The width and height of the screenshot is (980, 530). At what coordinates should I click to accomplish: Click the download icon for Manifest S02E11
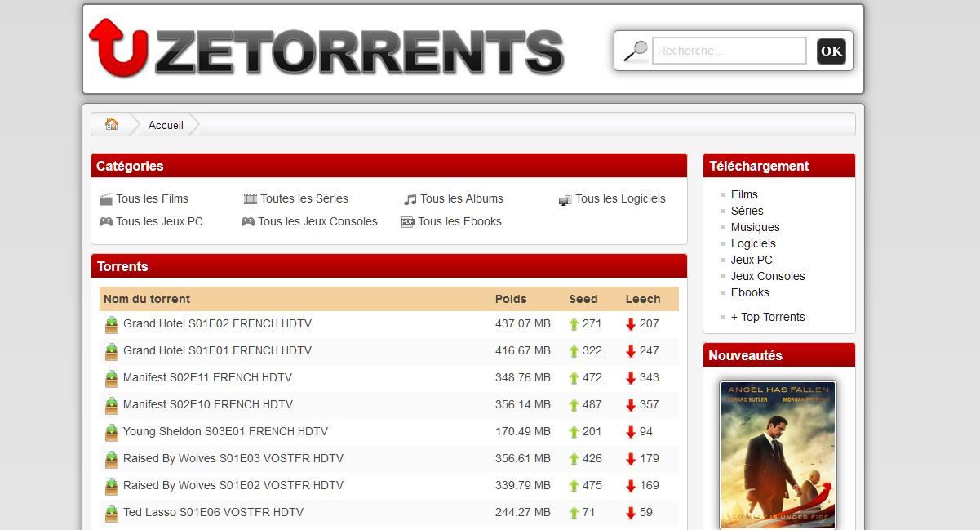click(111, 377)
